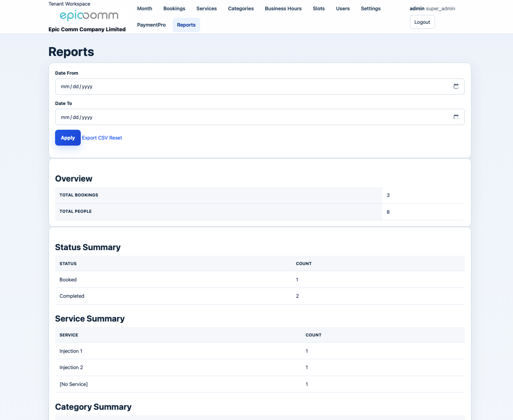Click the Epic Comm logo
Image resolution: width=513 pixels, height=420 pixels.
pos(89,16)
